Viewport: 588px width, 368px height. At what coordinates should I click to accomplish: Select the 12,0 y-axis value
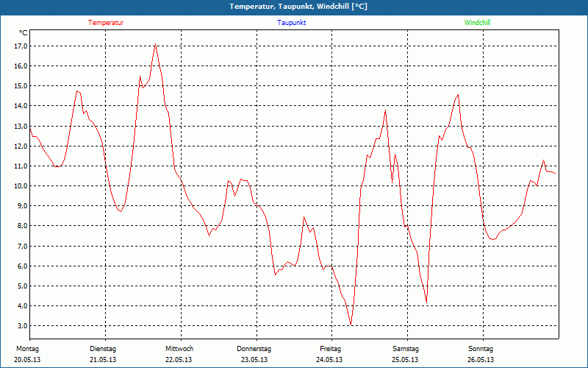click(20, 146)
